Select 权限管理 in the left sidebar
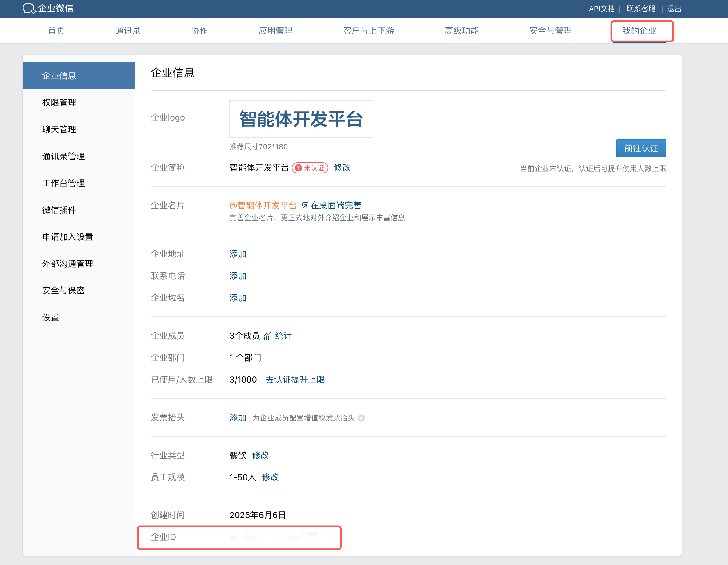 (59, 103)
